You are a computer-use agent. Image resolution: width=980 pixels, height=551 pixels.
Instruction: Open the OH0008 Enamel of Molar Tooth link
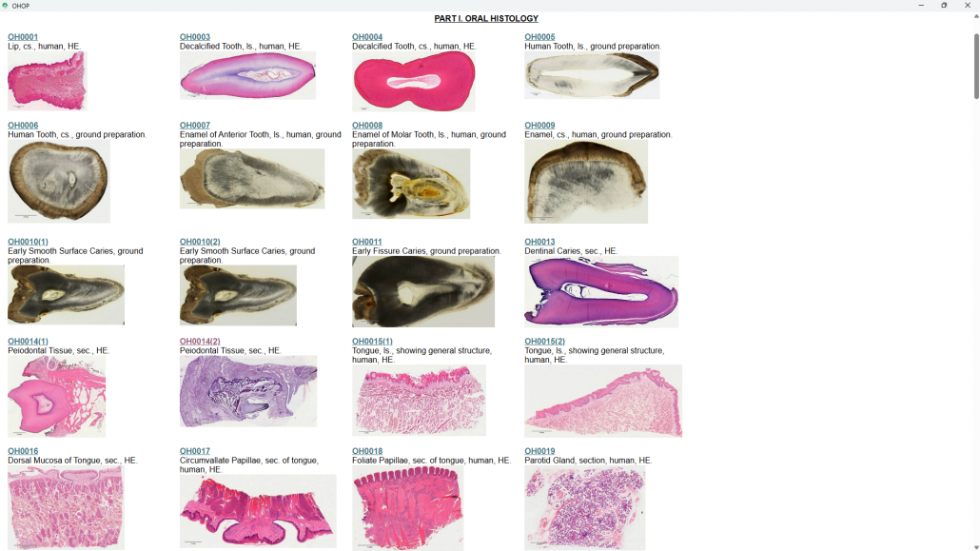(x=367, y=125)
